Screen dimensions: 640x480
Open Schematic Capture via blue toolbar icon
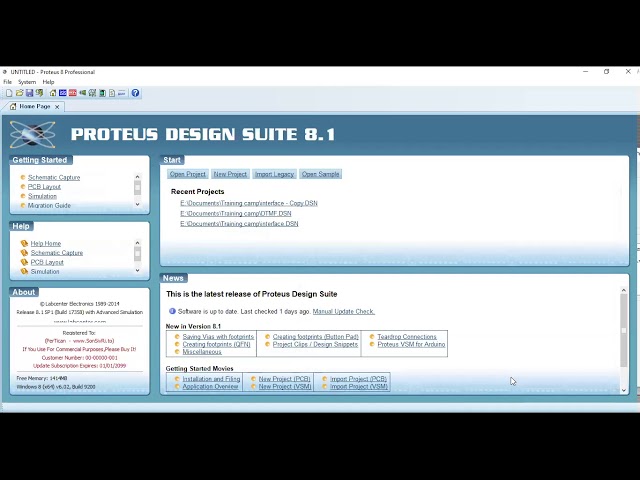(62, 93)
